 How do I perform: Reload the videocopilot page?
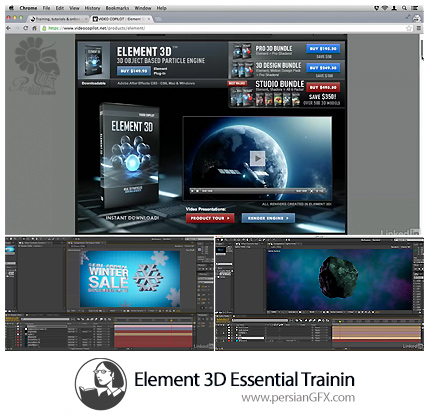point(26,28)
